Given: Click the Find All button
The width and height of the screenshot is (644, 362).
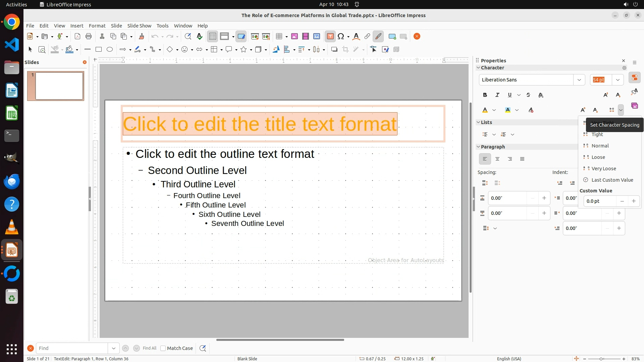Looking at the screenshot, I should tap(150, 348).
